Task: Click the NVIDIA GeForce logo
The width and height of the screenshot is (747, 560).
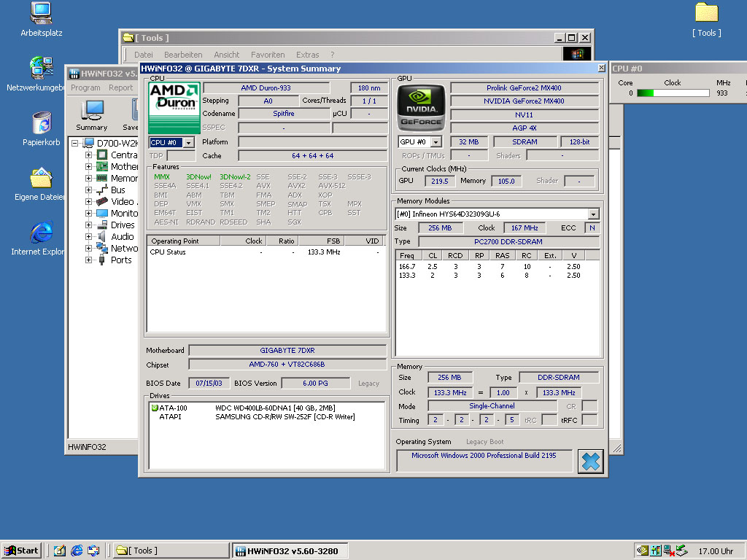Action: point(421,108)
